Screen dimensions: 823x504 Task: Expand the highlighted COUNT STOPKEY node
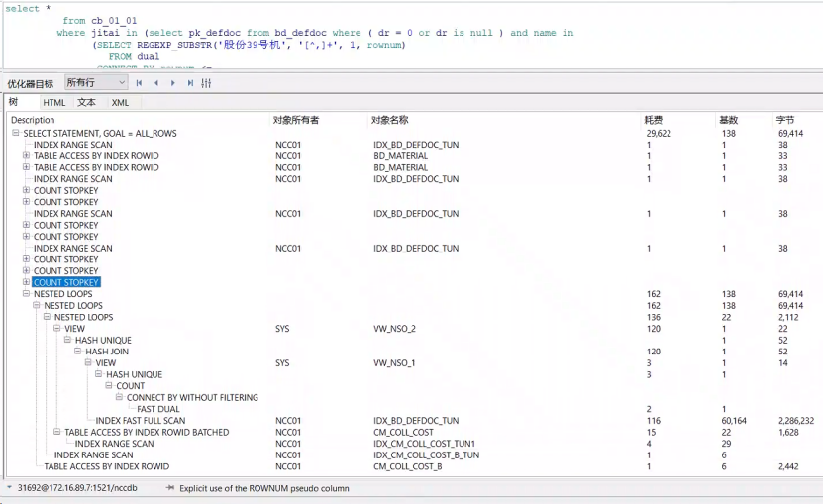point(26,282)
